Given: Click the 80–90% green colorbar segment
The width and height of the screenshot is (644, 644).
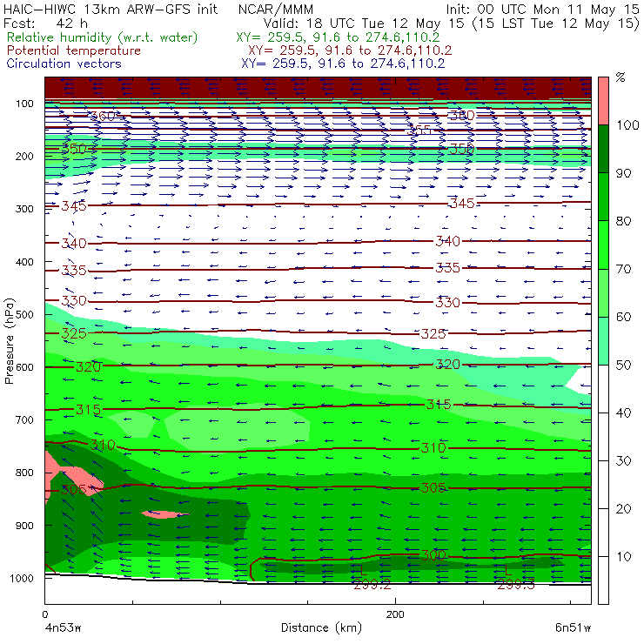Looking at the screenshot, I should pyautogui.click(x=603, y=197).
